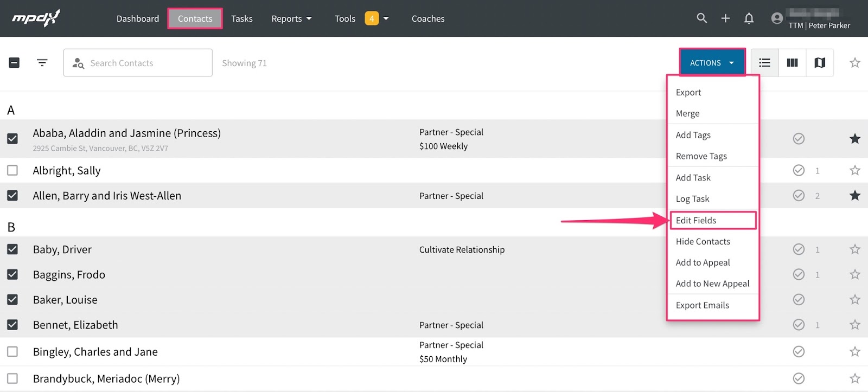Unstar Allen, Barry and Iris West-Allen
868x392 pixels.
click(854, 195)
